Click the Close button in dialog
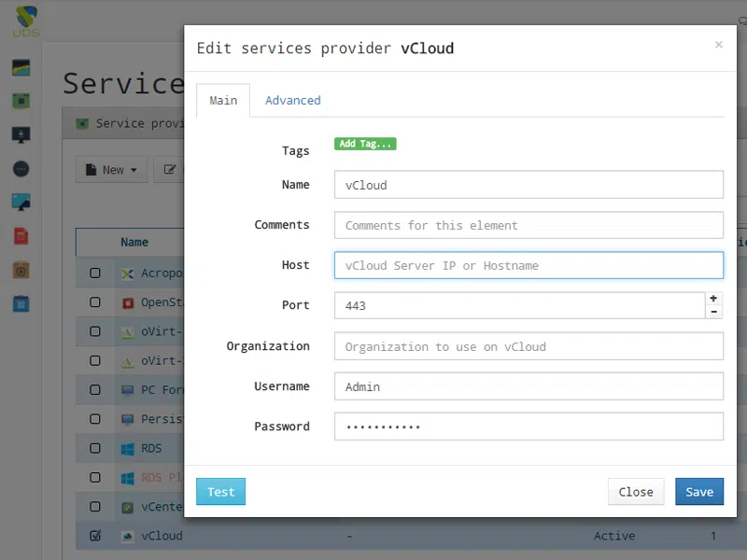747x560 pixels. 636,492
